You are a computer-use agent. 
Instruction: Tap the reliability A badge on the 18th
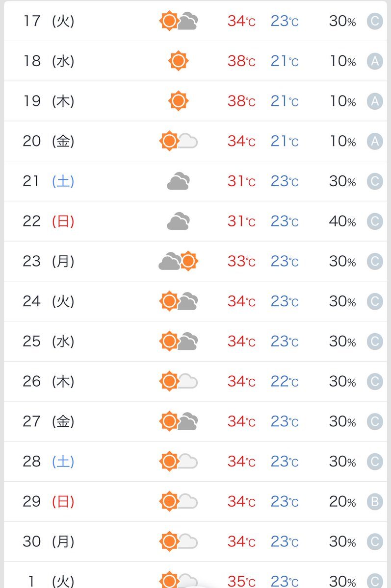375,61
